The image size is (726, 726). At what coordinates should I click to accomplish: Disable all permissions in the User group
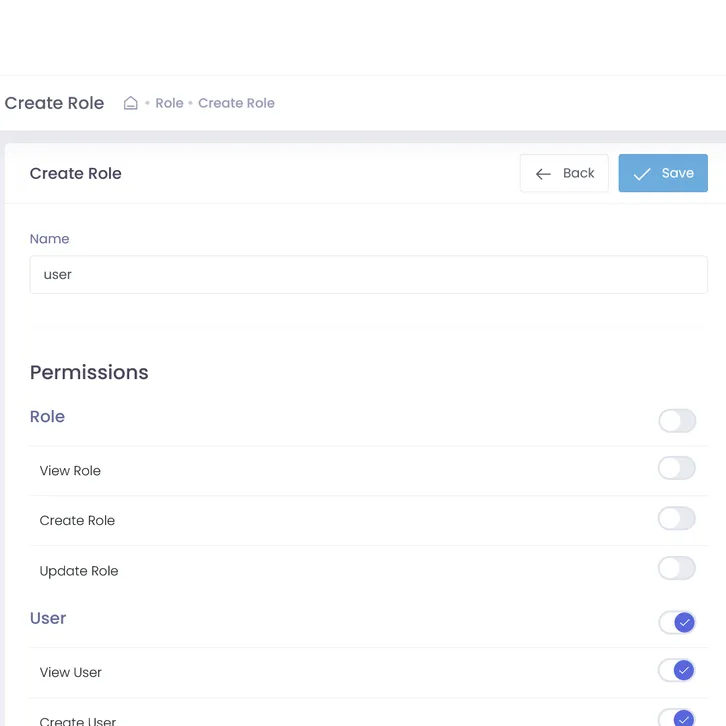click(x=676, y=622)
